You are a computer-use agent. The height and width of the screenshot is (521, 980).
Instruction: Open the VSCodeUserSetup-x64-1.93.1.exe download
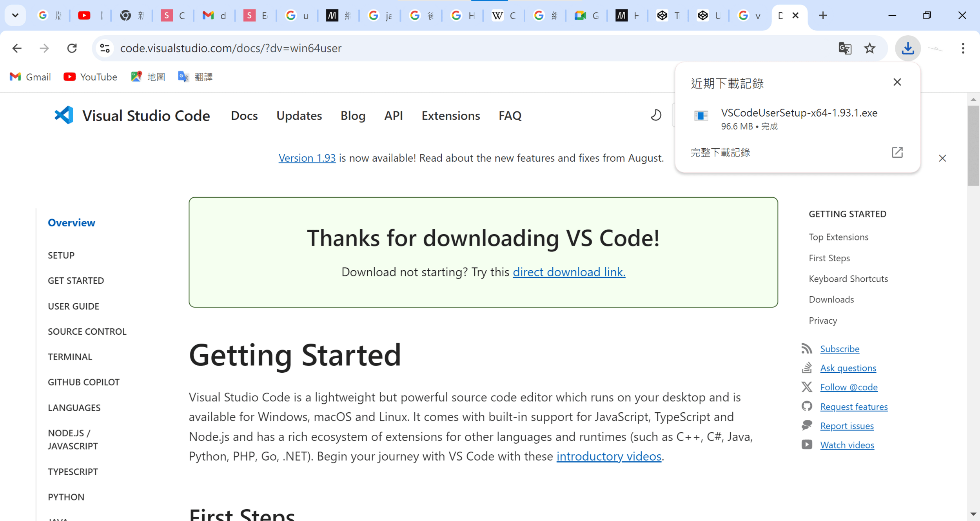798,113
